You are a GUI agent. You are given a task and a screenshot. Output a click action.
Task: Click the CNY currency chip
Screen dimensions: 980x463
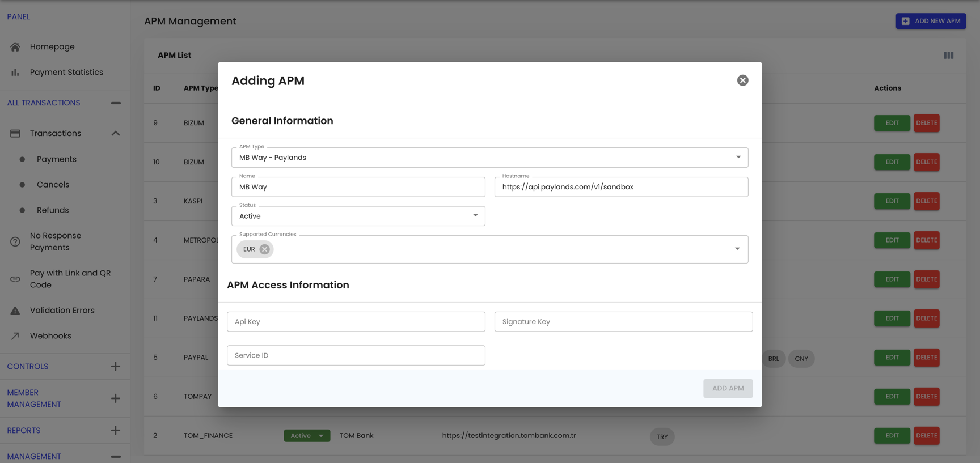[801, 359]
